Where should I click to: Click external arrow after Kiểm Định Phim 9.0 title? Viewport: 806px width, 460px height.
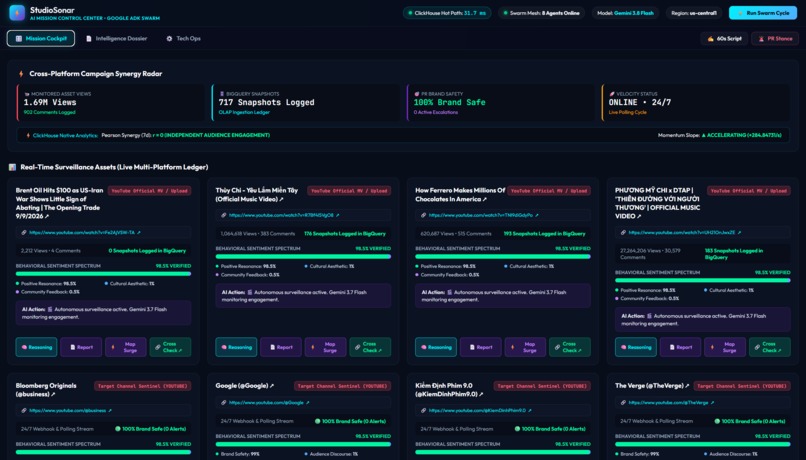coord(481,394)
